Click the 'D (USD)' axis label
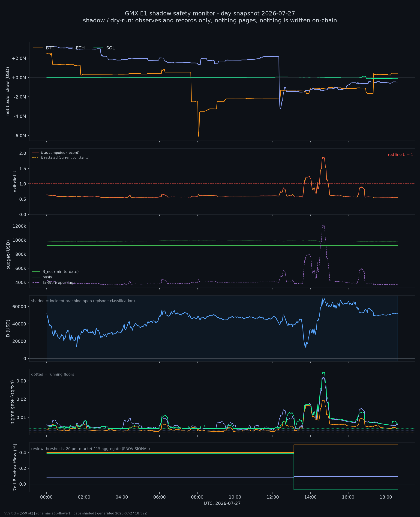The height and width of the screenshot is (517, 420). [x=8, y=328]
